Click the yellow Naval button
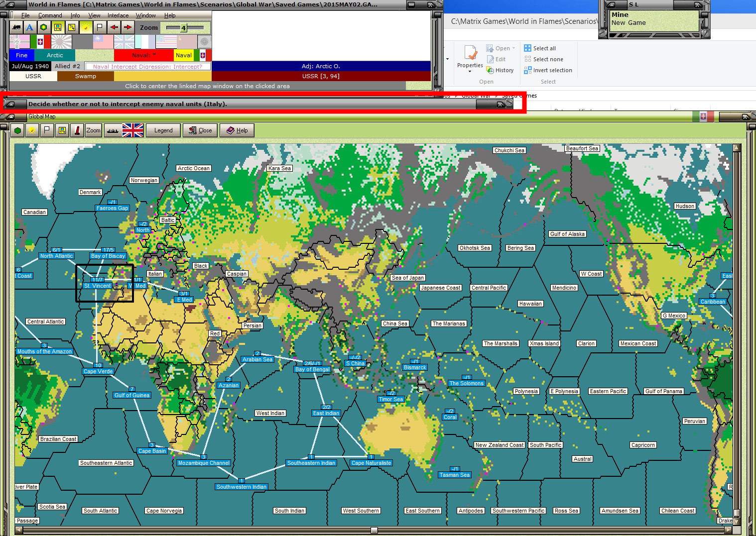 (184, 55)
